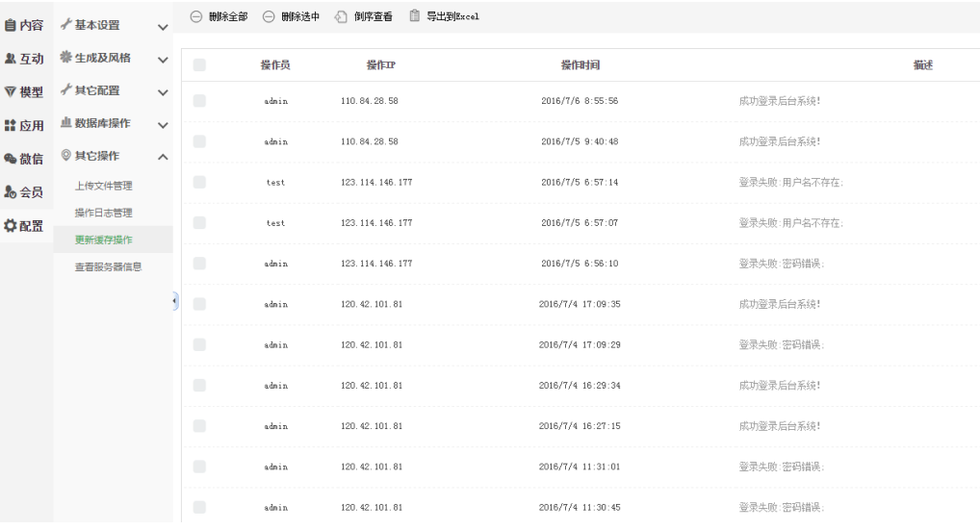Screen dimensions: 980x530
Task: Open 查看服务器信息 server info link
Action: point(108,266)
